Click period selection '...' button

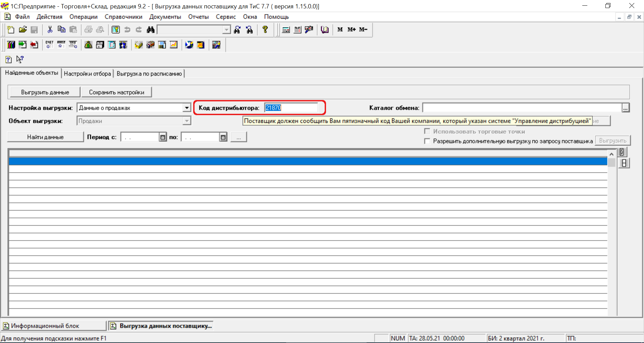238,137
